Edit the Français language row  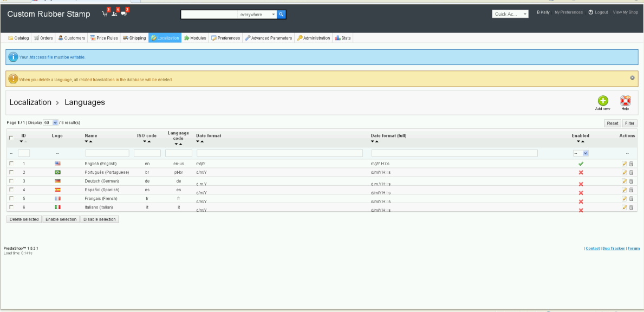click(x=625, y=198)
